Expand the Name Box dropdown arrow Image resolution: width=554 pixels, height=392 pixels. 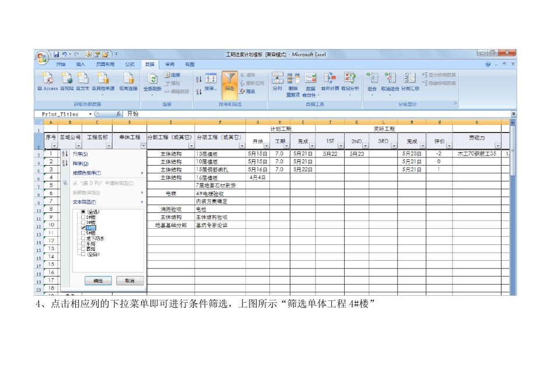pyautogui.click(x=90, y=114)
